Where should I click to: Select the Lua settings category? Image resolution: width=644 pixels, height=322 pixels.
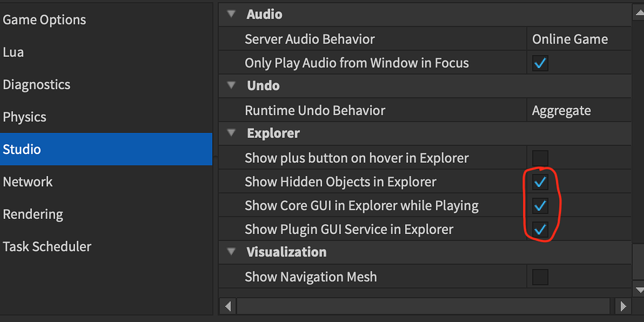[x=13, y=52]
